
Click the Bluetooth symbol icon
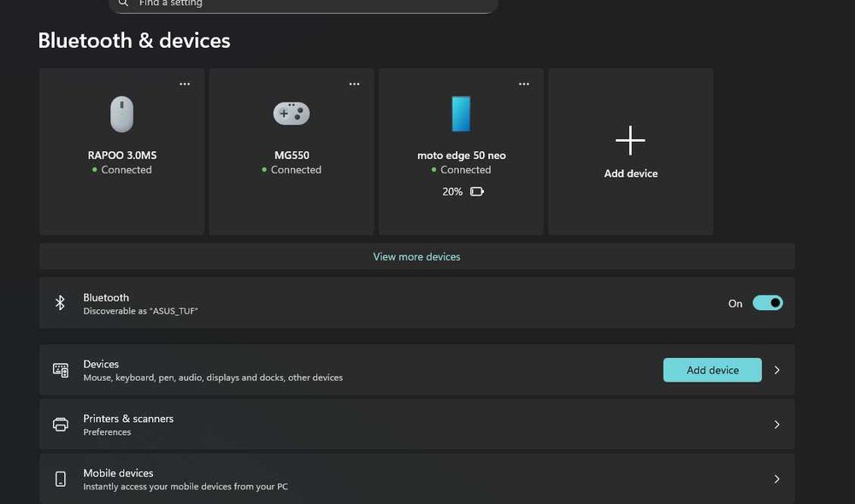point(60,302)
